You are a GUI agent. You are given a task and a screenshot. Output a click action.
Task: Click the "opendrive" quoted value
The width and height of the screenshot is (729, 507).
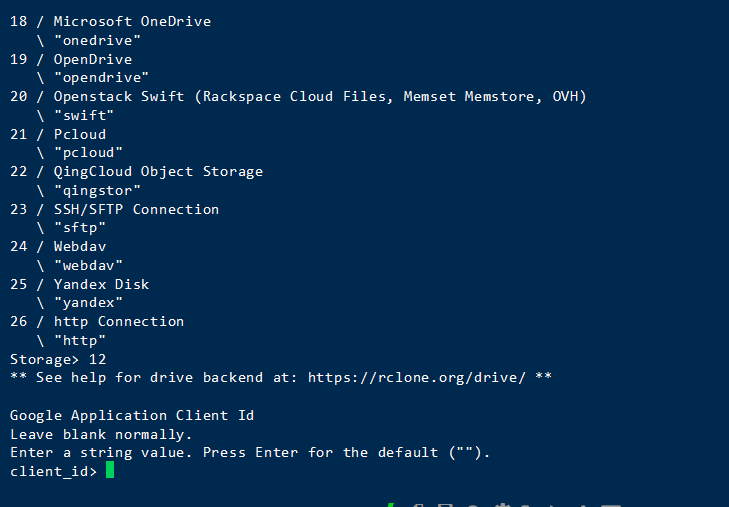(101, 78)
